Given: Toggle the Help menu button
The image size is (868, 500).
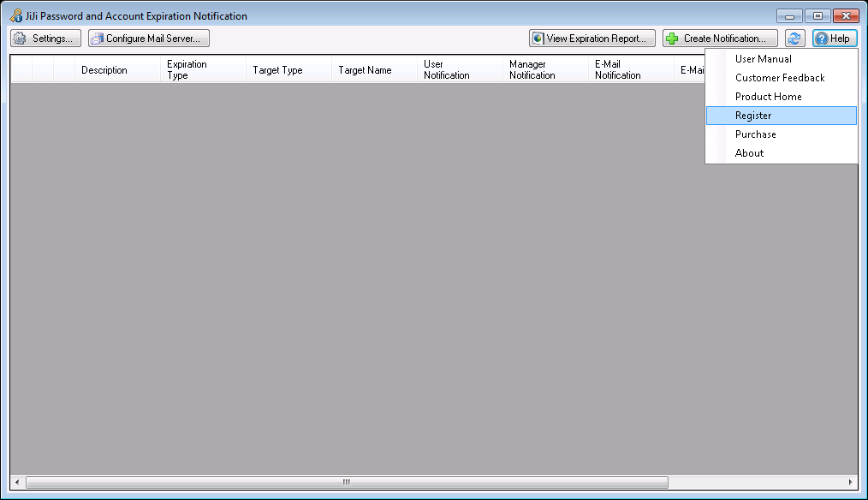Looking at the screenshot, I should [x=835, y=39].
